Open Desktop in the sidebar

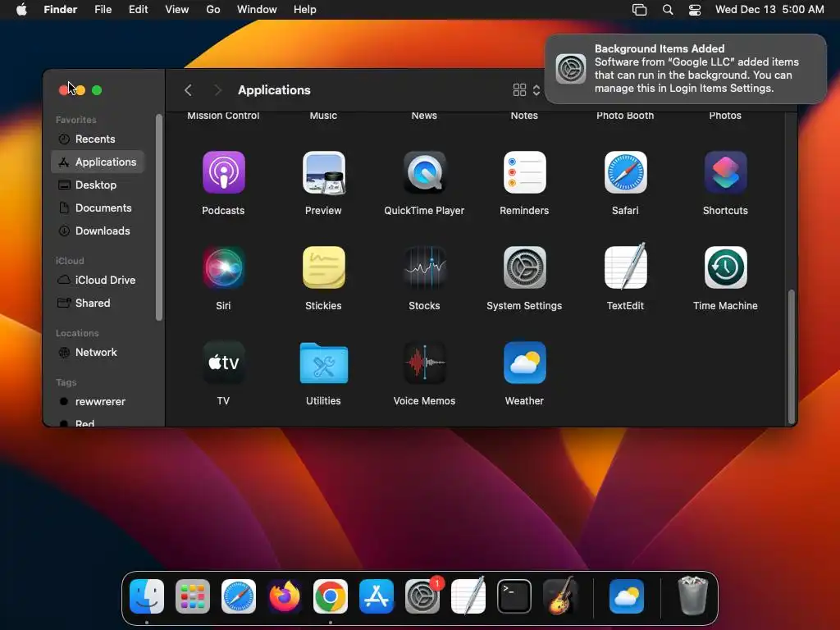(98, 185)
